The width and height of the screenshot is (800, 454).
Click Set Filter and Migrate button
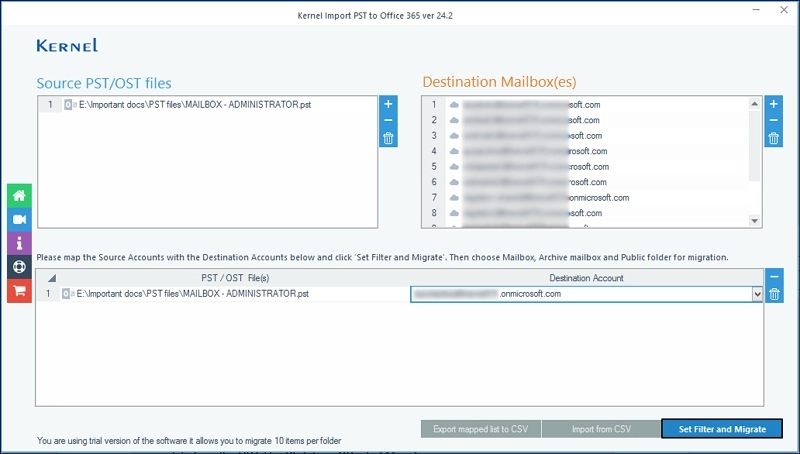pos(722,429)
